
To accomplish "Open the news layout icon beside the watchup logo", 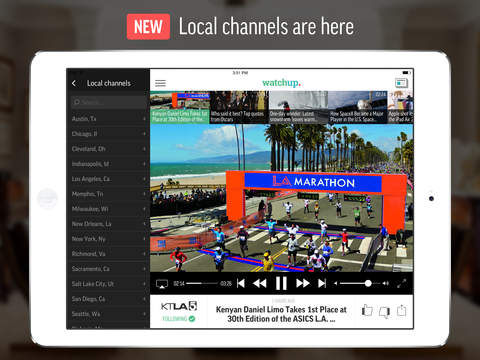I will [401, 83].
